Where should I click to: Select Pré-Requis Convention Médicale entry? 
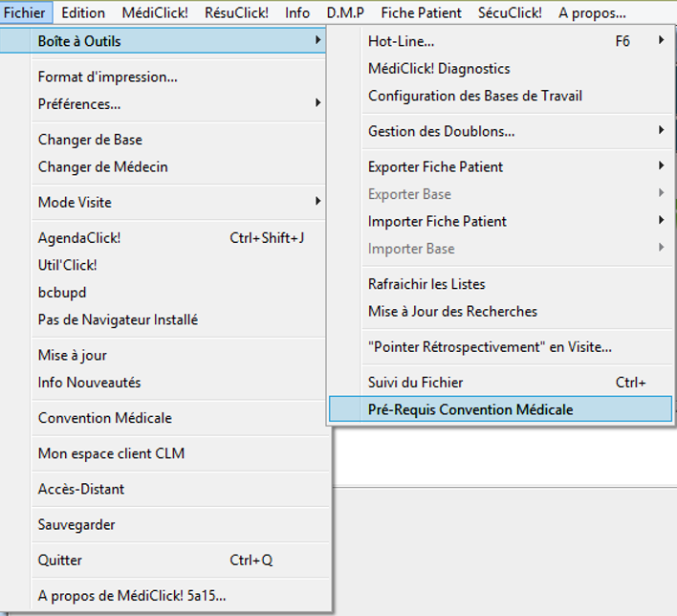pos(500,409)
